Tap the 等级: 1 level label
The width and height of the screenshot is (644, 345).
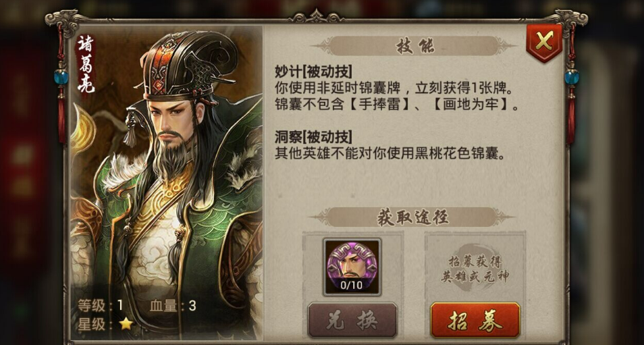pyautogui.click(x=100, y=305)
